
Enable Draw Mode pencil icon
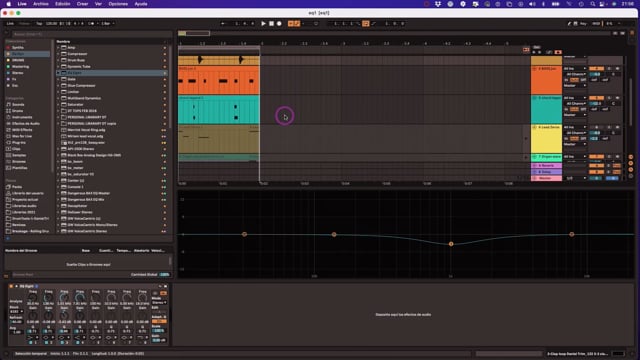569,24
